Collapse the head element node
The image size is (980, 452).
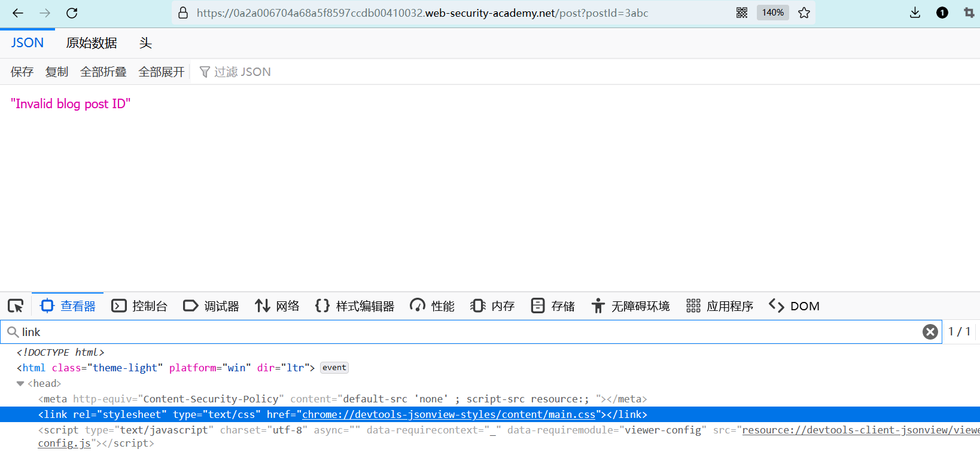coord(20,384)
